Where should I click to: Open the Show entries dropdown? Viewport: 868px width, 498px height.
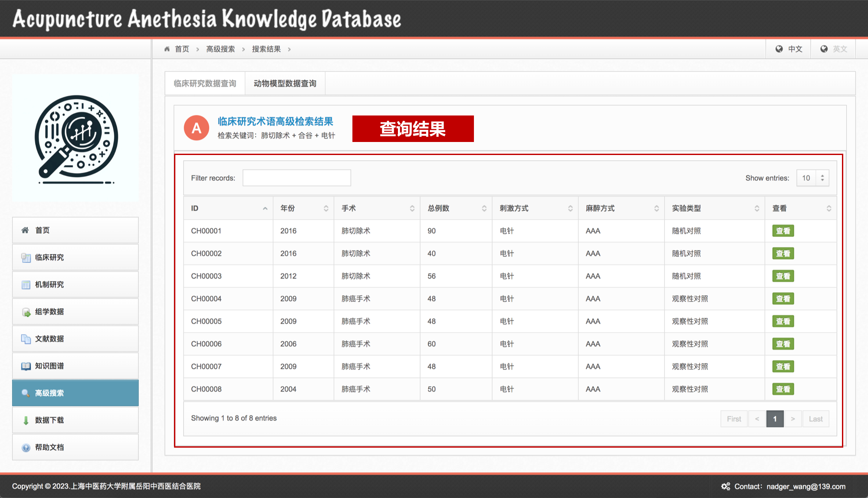[812, 178]
